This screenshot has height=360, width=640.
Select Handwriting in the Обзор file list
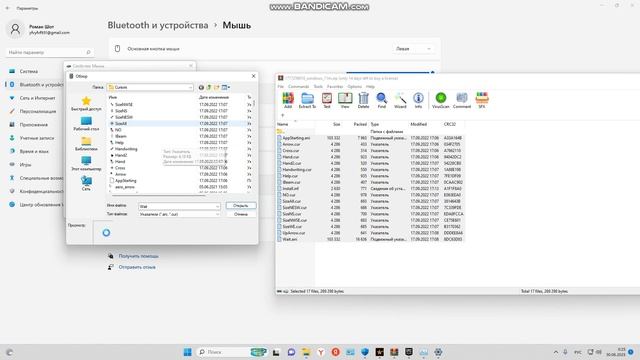(x=126, y=149)
